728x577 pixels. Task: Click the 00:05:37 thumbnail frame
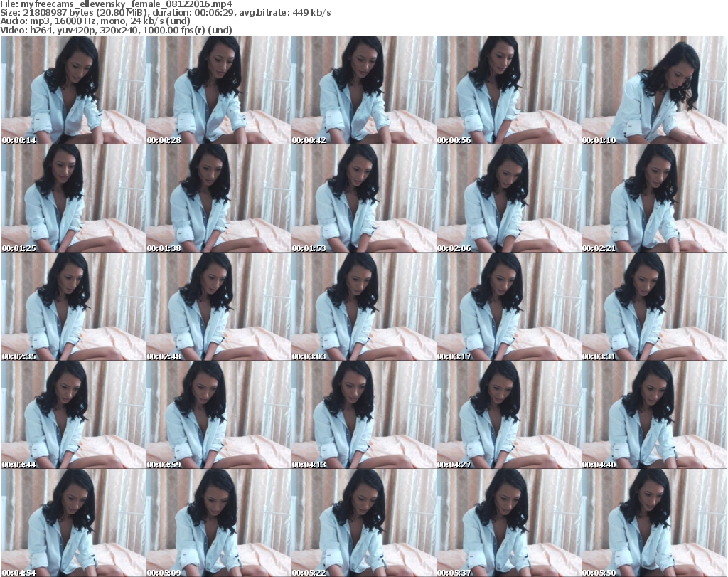[x=508, y=523]
